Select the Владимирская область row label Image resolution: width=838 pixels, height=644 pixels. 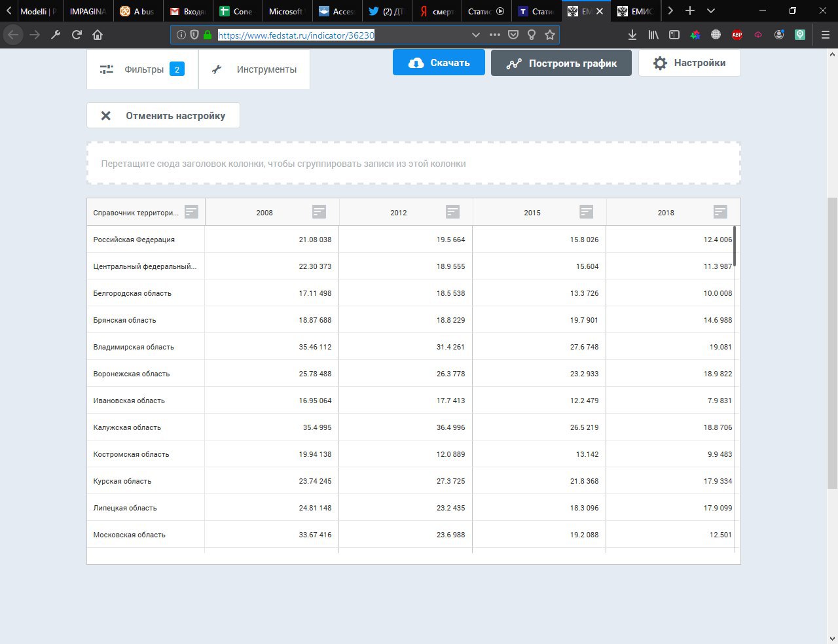(134, 347)
